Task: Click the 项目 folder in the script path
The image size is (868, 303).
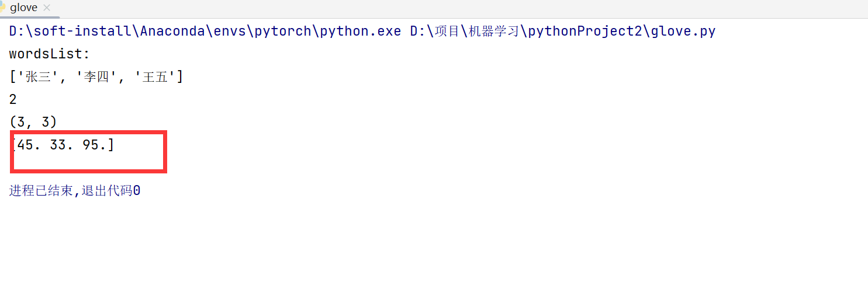Action: [449, 31]
